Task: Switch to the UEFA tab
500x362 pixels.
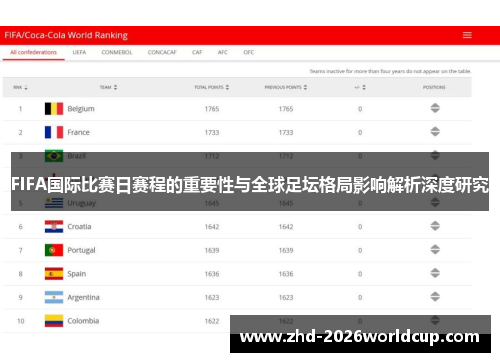Action: click(79, 52)
